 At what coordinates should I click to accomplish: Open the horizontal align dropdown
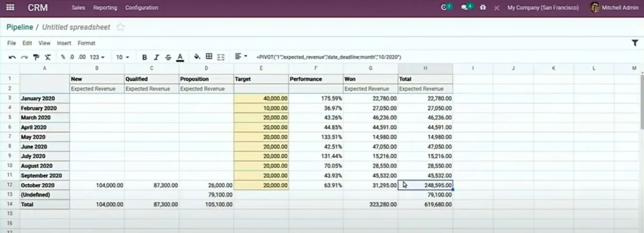pos(241,56)
